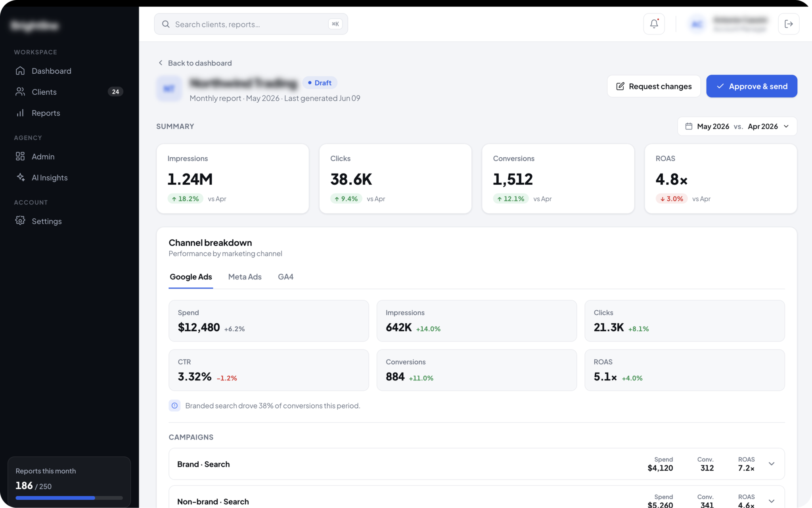The width and height of the screenshot is (812, 508).
Task: Click the client logo avatar
Action: [x=169, y=88]
